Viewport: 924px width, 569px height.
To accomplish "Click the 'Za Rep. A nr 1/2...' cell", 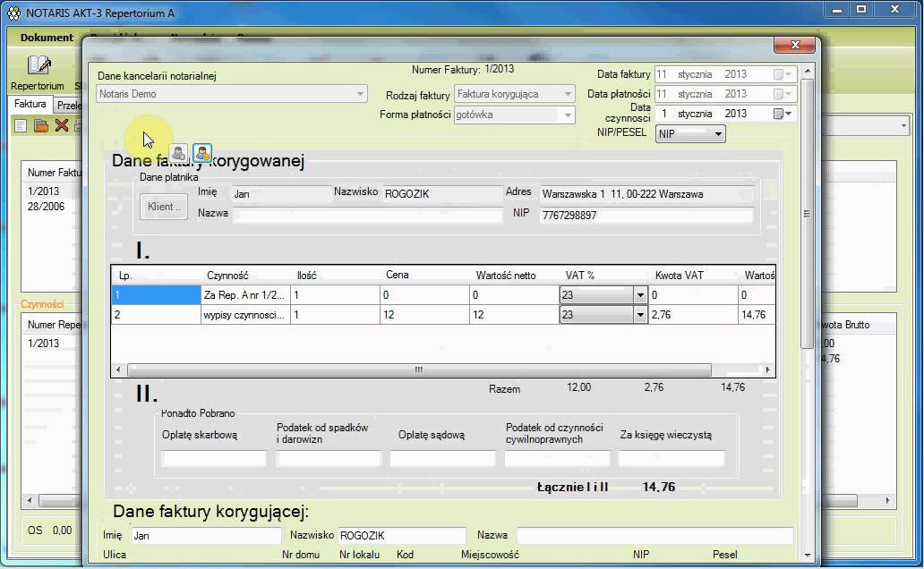I will pos(245,295).
